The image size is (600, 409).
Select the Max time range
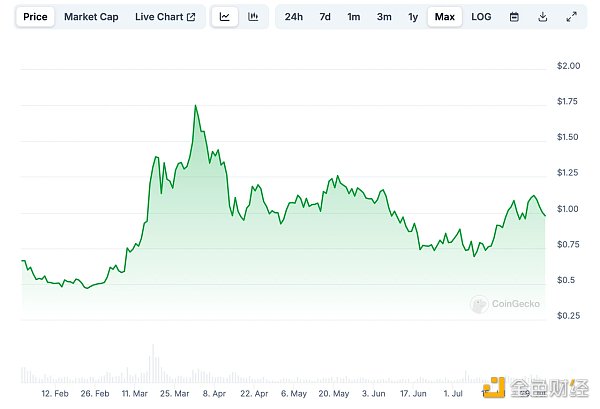tap(445, 17)
